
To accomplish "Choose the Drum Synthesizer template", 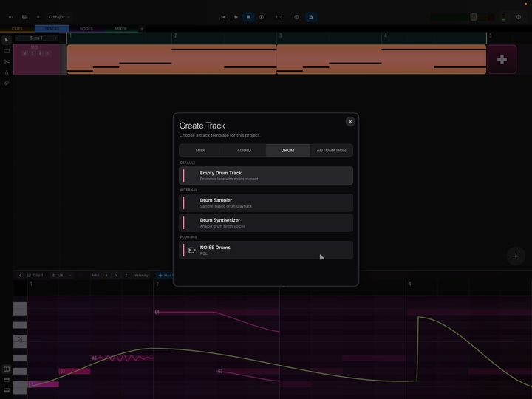I will [266, 223].
